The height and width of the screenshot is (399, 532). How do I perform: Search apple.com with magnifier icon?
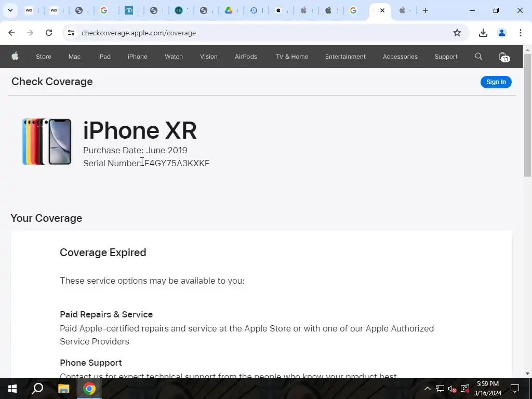click(478, 56)
